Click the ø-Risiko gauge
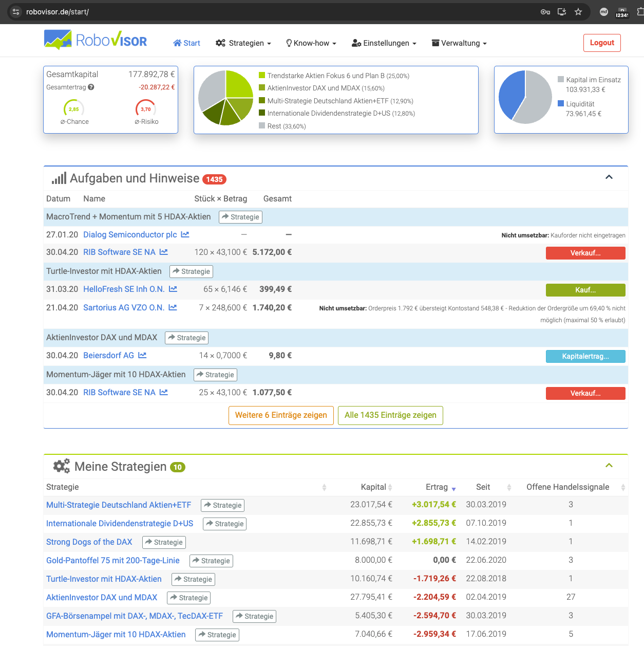This screenshot has height=646, width=644. pyautogui.click(x=146, y=109)
